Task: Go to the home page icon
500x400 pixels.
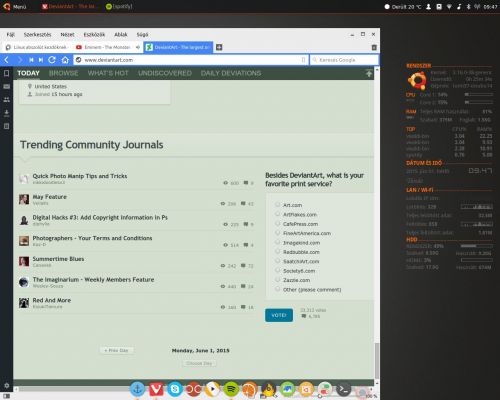Action: click(65, 60)
